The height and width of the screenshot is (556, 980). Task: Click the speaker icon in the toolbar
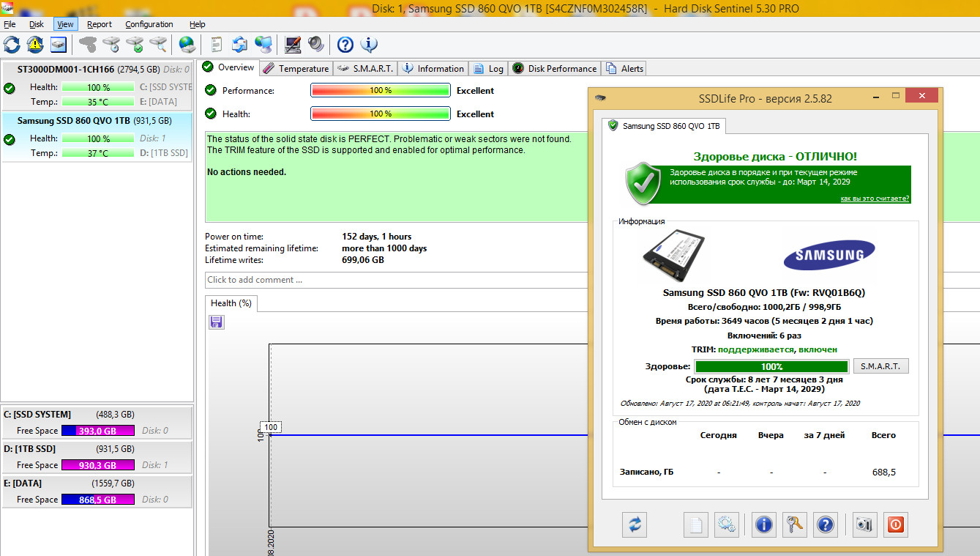point(316,45)
